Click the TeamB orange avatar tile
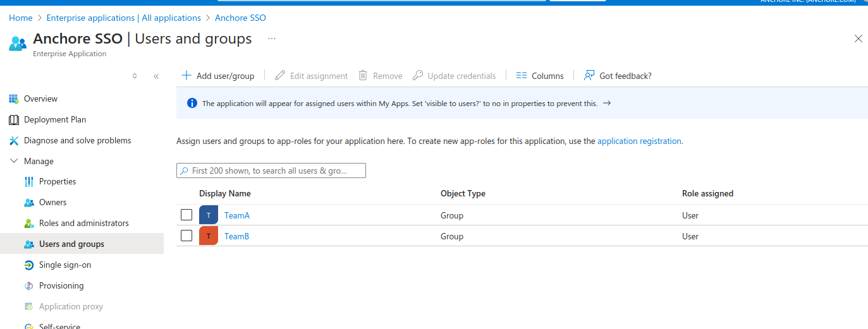Image resolution: width=868 pixels, height=329 pixels. 209,236
